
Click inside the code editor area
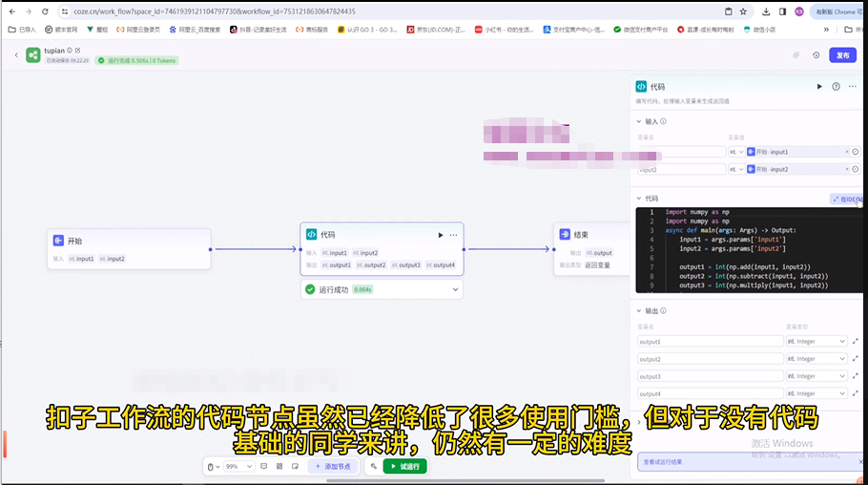click(749, 250)
